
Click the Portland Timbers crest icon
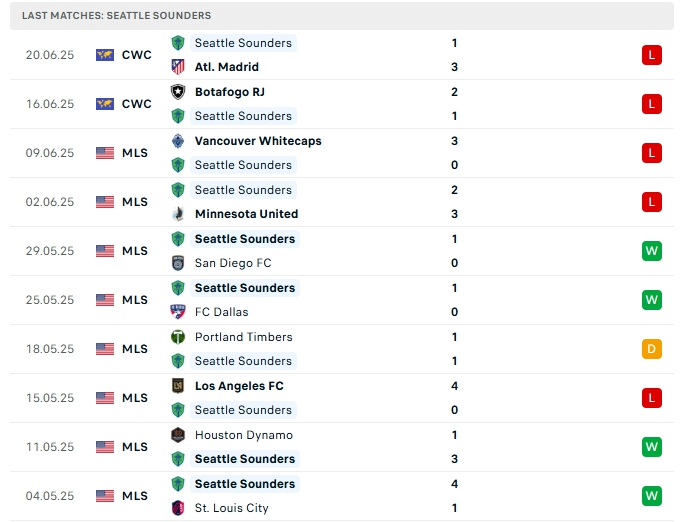(178, 337)
